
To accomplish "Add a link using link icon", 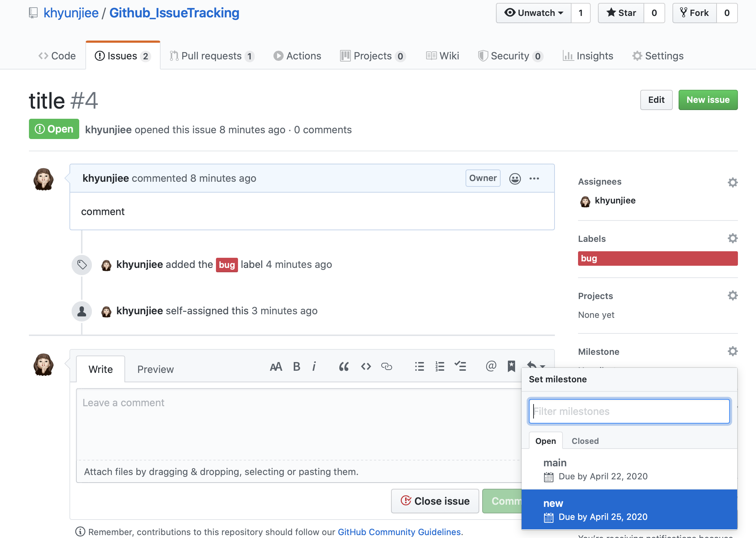I will (386, 366).
